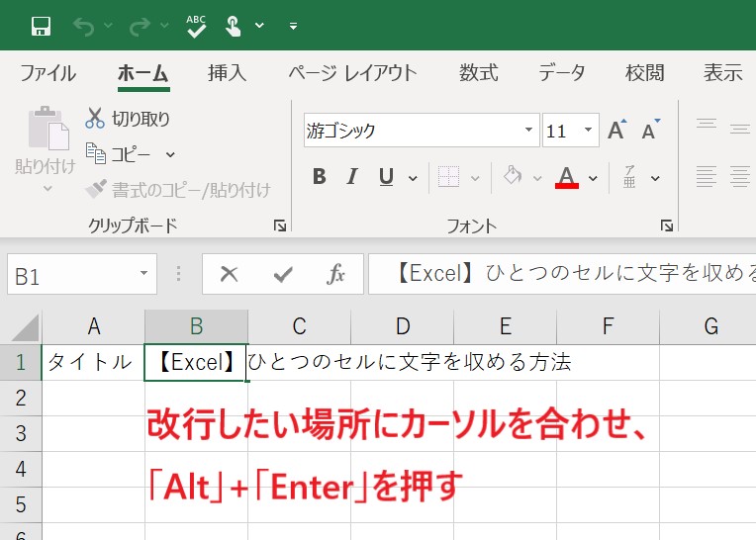The height and width of the screenshot is (540, 756).
Task: Select column E header
Action: [x=506, y=326]
